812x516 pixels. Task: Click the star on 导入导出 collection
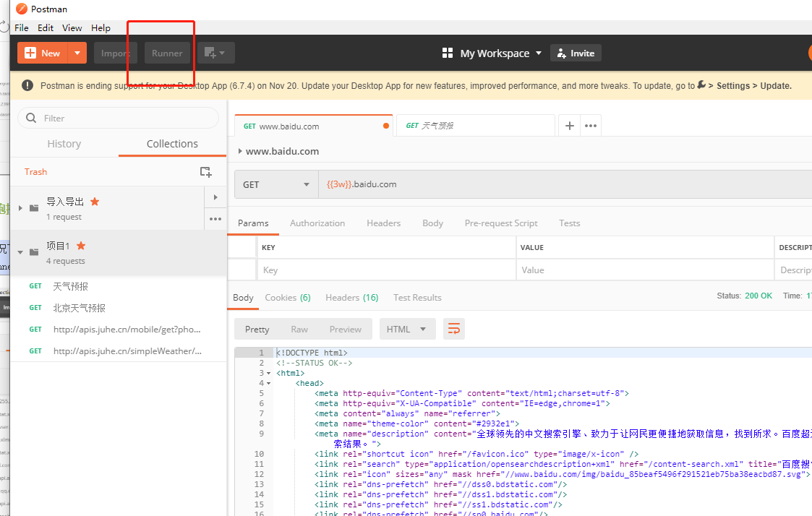[95, 202]
